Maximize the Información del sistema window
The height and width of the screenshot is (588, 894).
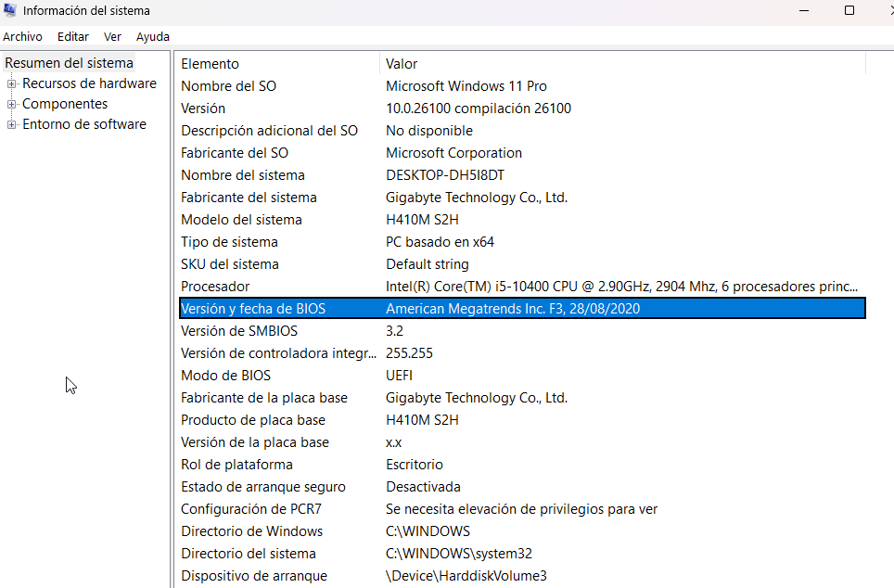(849, 11)
